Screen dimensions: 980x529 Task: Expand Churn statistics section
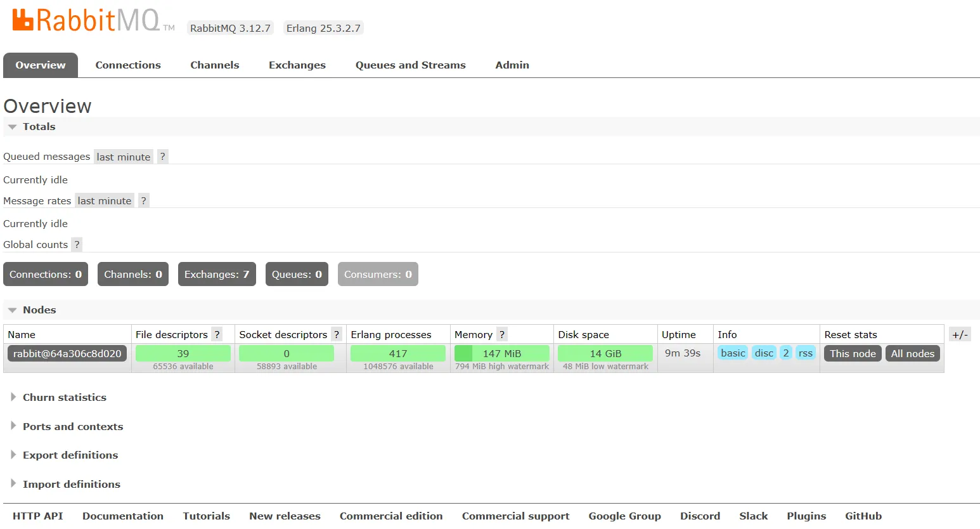click(64, 398)
